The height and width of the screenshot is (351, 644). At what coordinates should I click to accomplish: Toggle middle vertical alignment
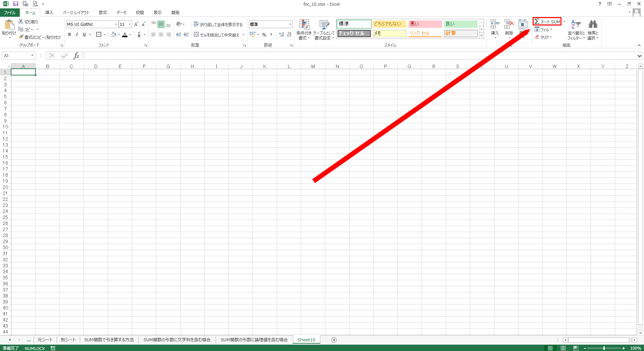(x=161, y=24)
